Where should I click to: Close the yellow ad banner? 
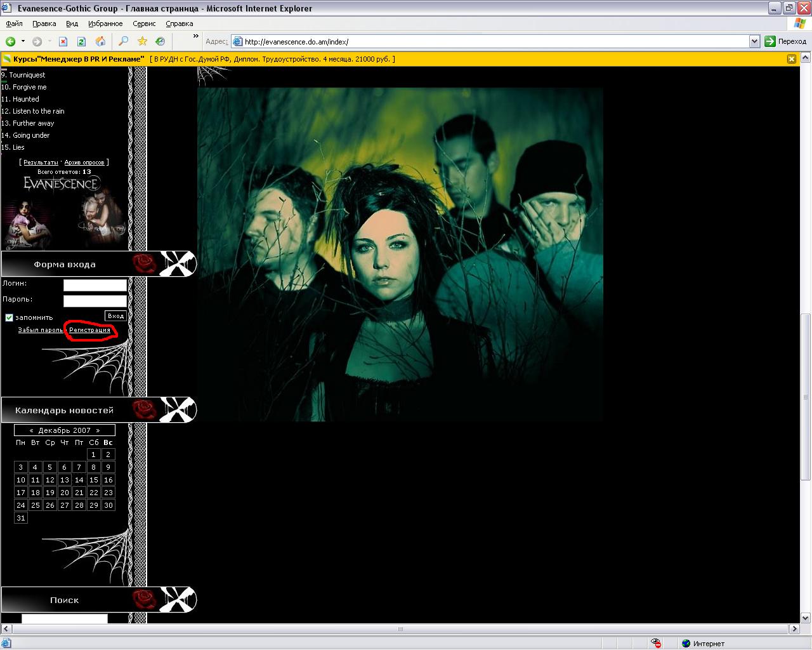point(791,59)
